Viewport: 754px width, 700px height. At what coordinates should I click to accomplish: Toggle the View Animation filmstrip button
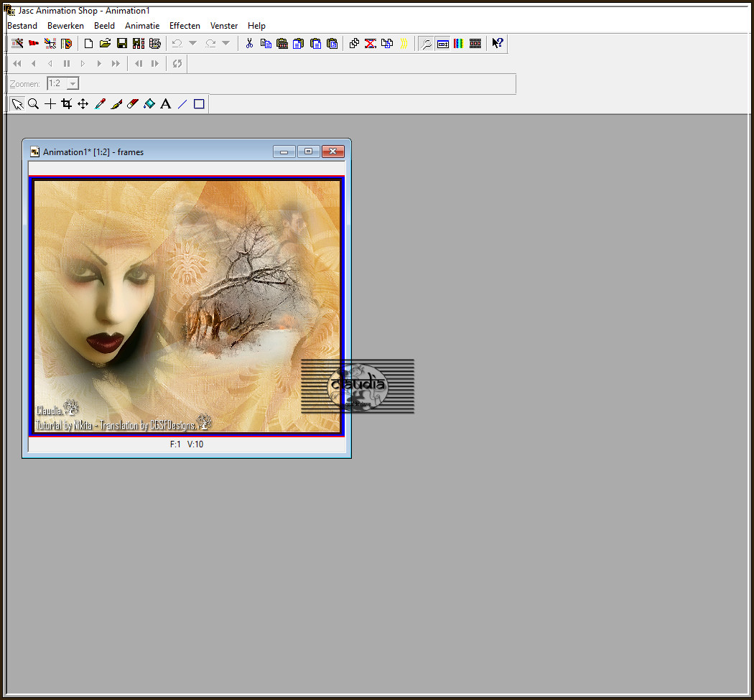tap(475, 44)
